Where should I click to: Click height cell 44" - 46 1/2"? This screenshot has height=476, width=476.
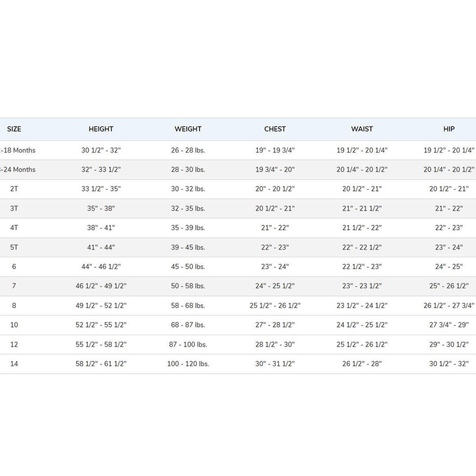(x=101, y=267)
